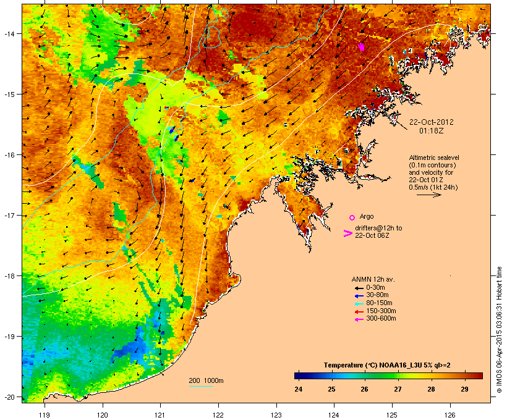
Task: Click the magenta drifters legend arrowhead
Action: (347, 233)
